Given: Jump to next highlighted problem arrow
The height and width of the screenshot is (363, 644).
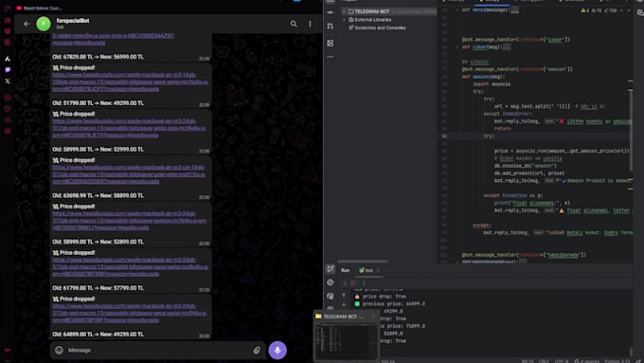Looking at the screenshot, I should tap(629, 10).
